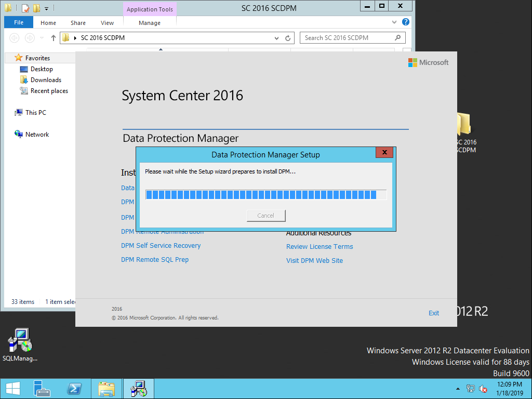The image size is (532, 399).
Task: Cancel the DPM Setup preparation
Action: pos(265,215)
